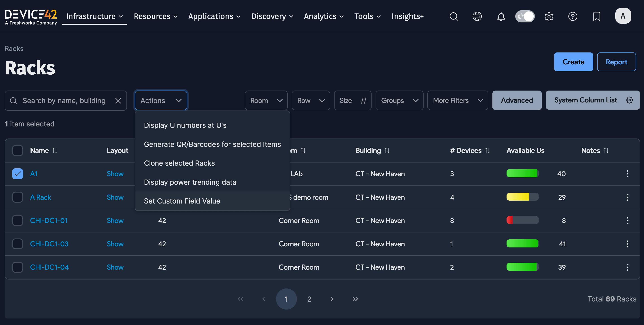Show the layout for CHI-DC1-01
This screenshot has height=325, width=644.
tap(115, 220)
